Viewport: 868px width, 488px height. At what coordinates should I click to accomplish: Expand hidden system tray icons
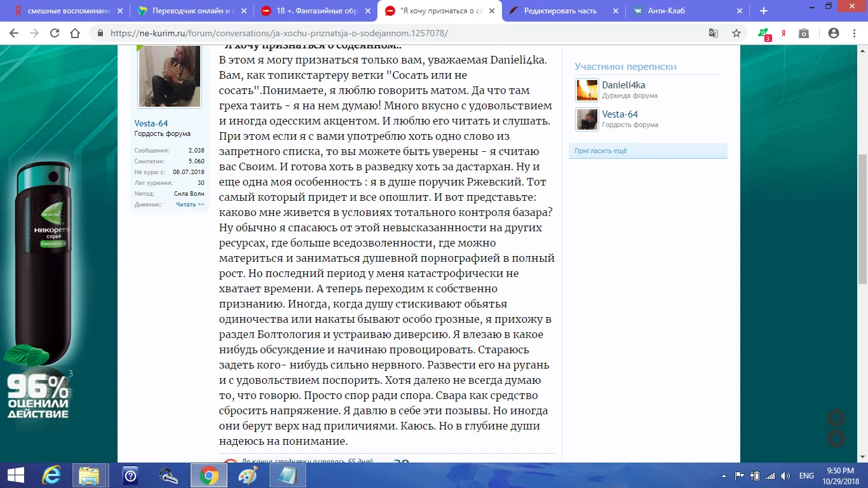coord(724,475)
